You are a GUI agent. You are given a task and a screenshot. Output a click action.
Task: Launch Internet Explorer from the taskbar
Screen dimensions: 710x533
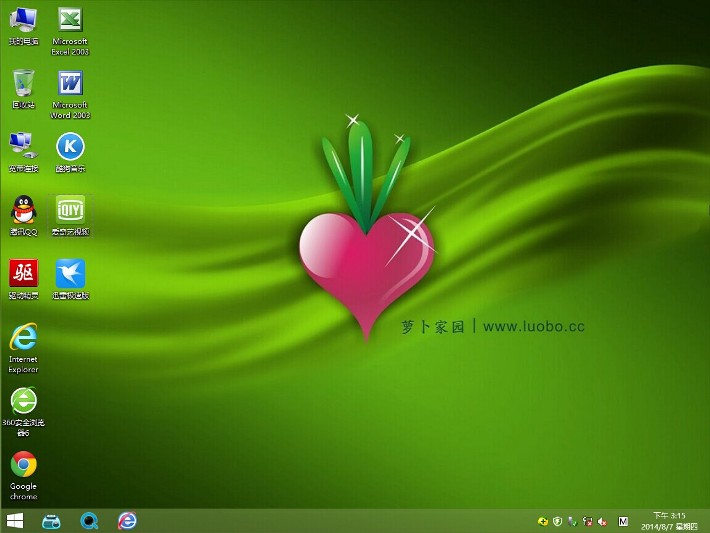pos(127,521)
